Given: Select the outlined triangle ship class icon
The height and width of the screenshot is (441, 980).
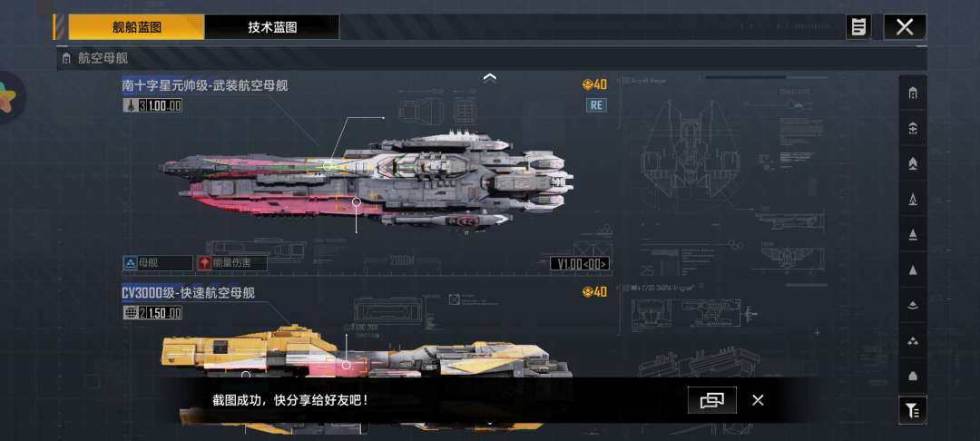Looking at the screenshot, I should (913, 200).
